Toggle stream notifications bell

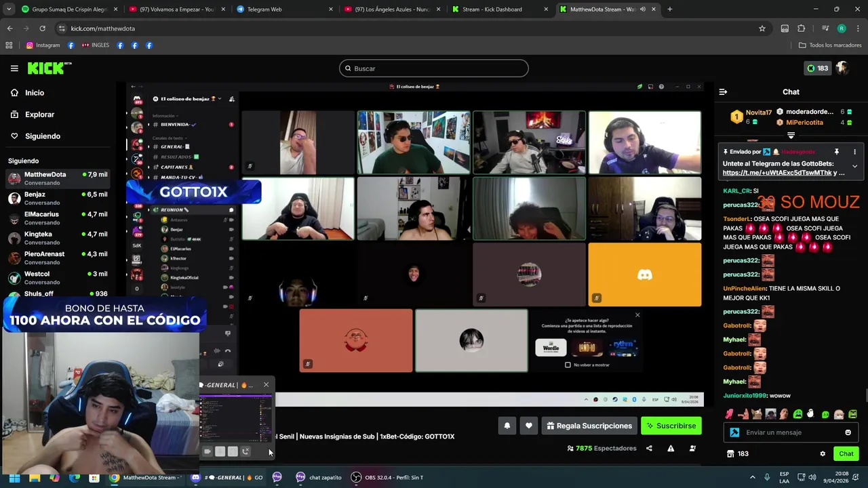click(507, 426)
